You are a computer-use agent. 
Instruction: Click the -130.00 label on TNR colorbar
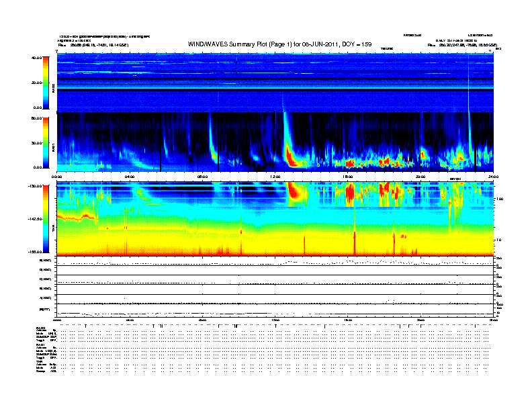click(36, 186)
